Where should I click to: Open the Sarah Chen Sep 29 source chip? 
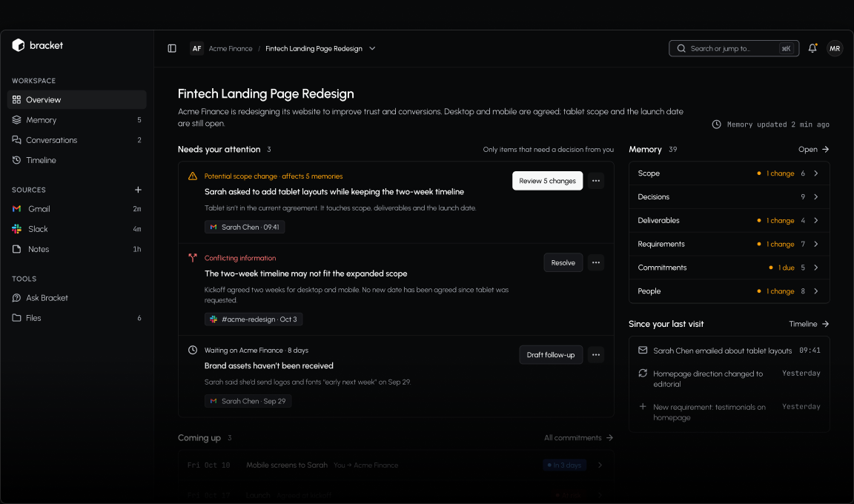pos(248,401)
